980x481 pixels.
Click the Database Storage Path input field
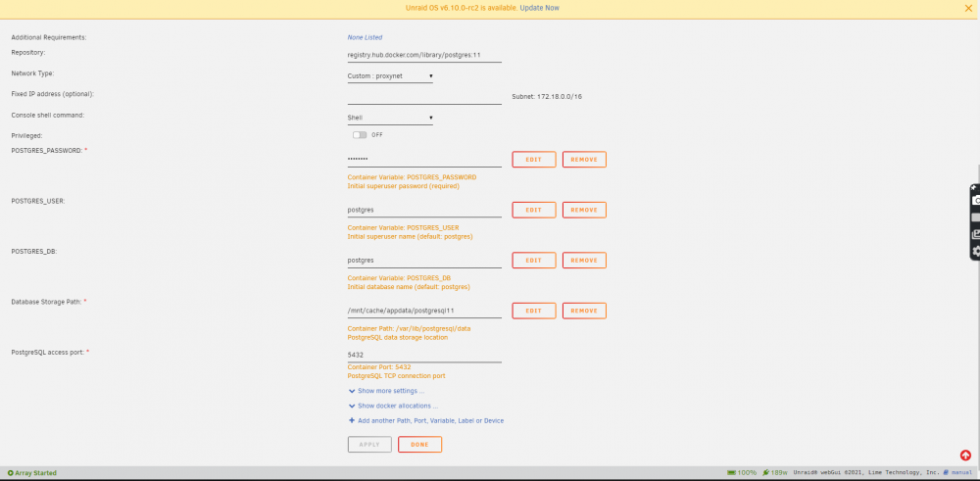click(424, 311)
